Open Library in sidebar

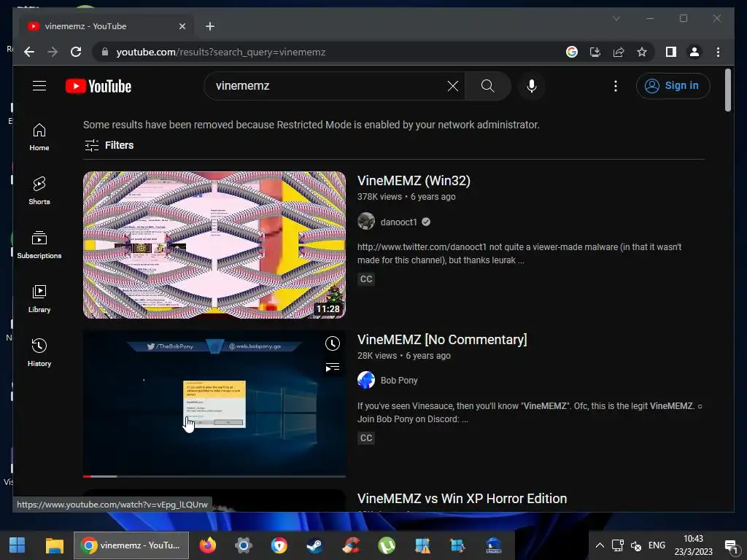tap(39, 299)
